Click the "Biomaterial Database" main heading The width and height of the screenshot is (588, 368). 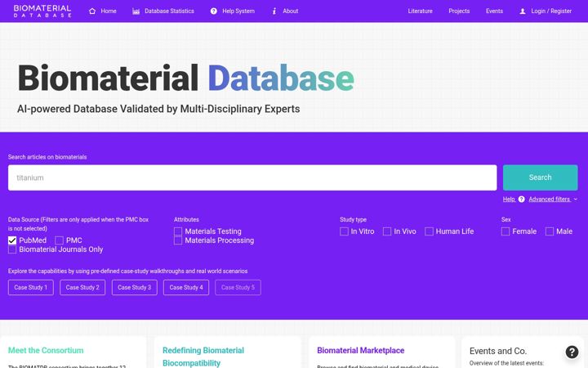pos(185,79)
